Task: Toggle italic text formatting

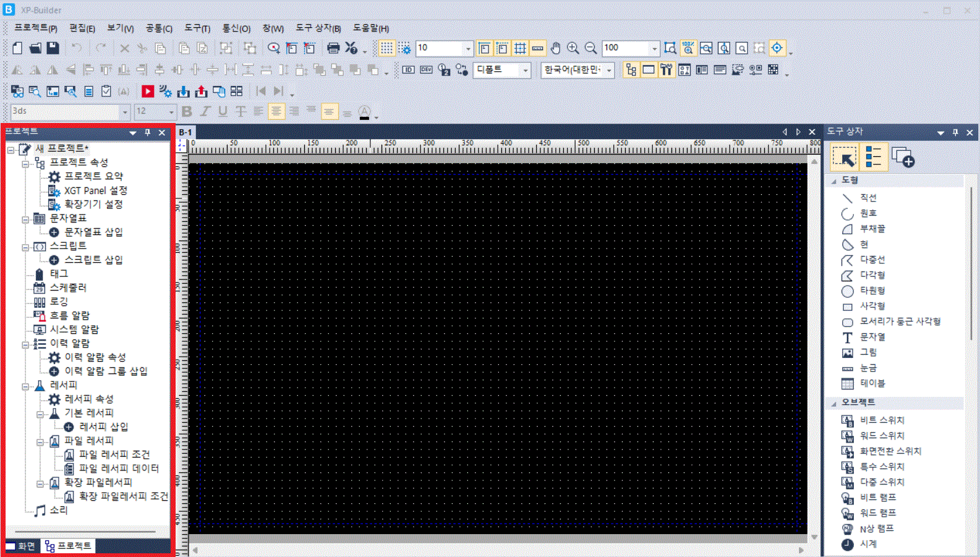Action: [x=205, y=111]
